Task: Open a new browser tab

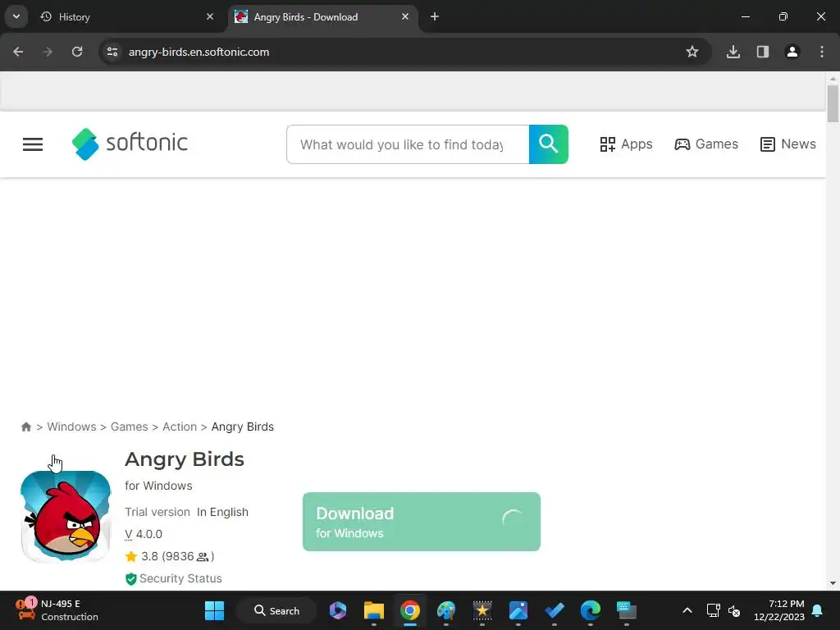Action: pyautogui.click(x=435, y=16)
